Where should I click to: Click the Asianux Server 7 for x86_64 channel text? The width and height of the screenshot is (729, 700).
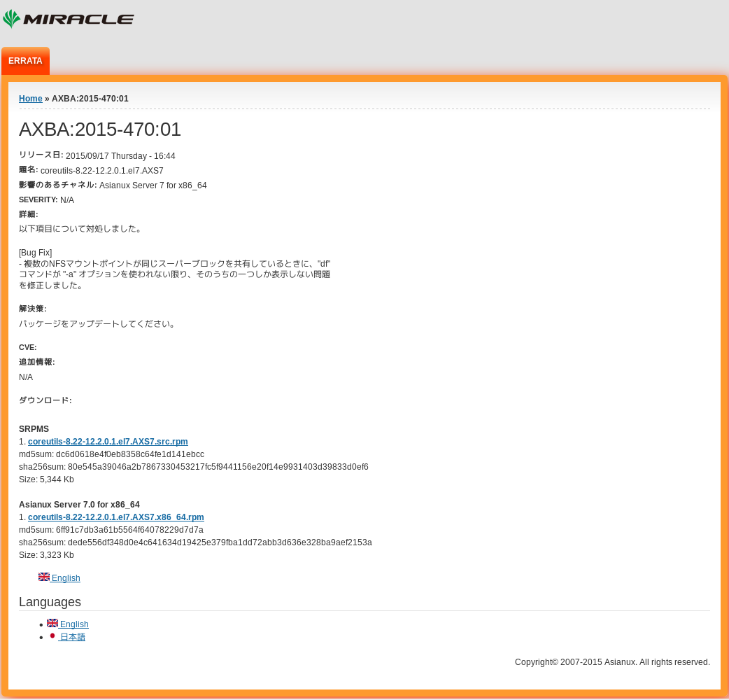click(153, 185)
